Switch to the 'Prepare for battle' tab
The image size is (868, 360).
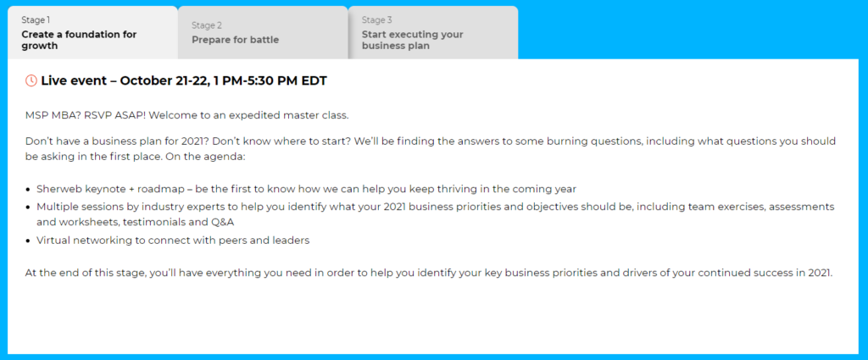263,33
